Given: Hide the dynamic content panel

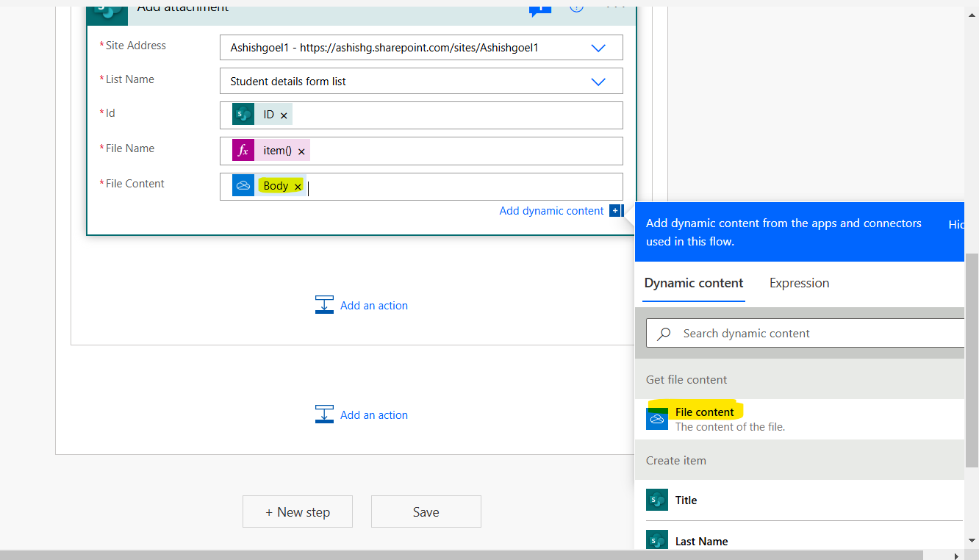Looking at the screenshot, I should [955, 224].
